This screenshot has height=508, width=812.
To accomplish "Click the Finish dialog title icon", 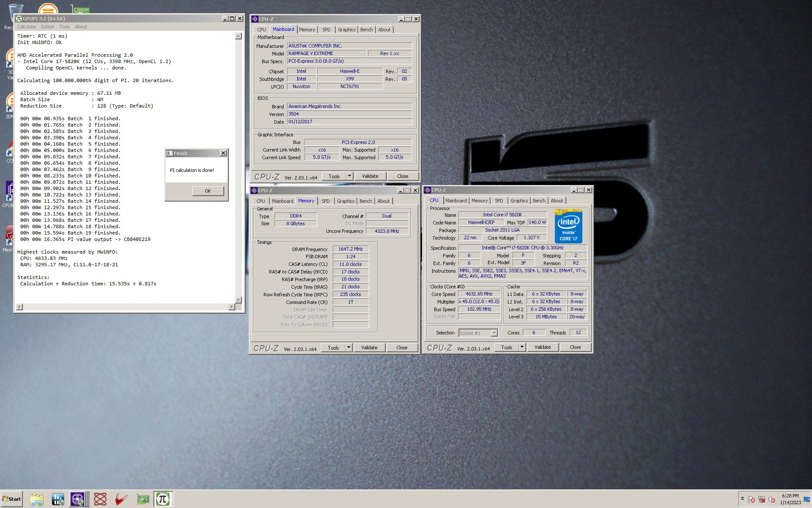I will point(170,153).
